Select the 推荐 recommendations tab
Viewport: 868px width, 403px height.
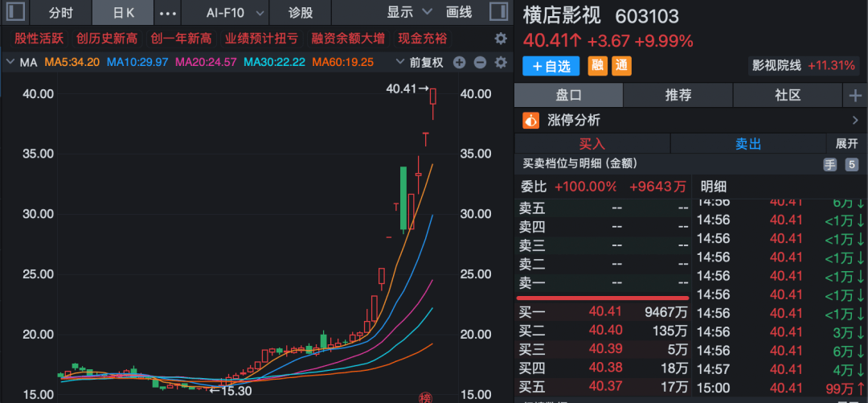(678, 96)
